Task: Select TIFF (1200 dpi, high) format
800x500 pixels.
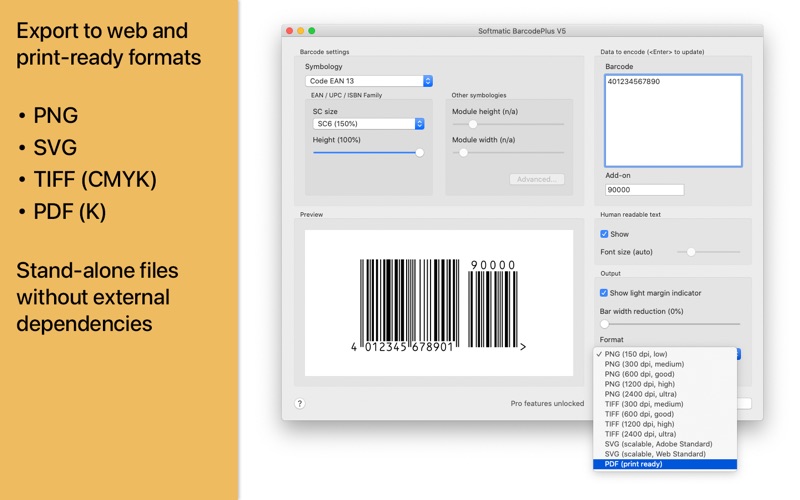Action: (x=665, y=424)
